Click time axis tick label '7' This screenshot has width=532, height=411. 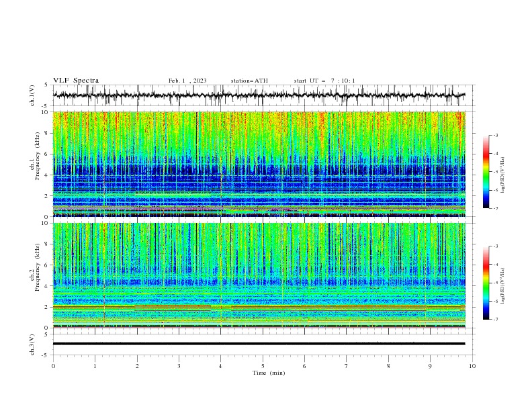[347, 366]
